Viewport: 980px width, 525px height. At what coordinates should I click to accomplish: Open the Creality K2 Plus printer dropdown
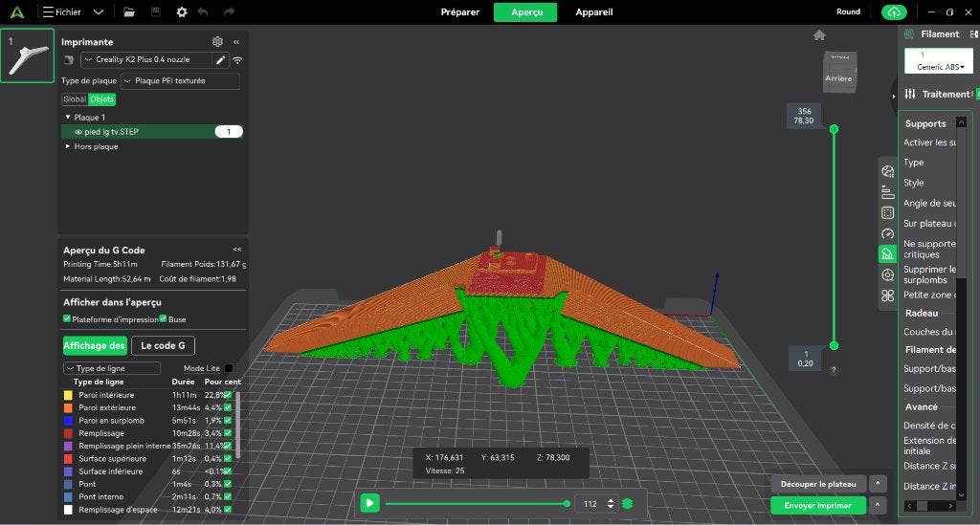point(145,60)
